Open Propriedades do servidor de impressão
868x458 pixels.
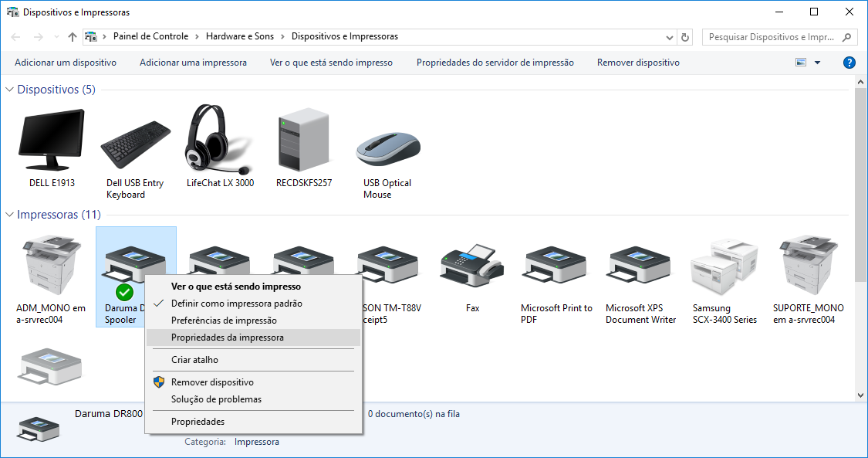click(x=495, y=63)
